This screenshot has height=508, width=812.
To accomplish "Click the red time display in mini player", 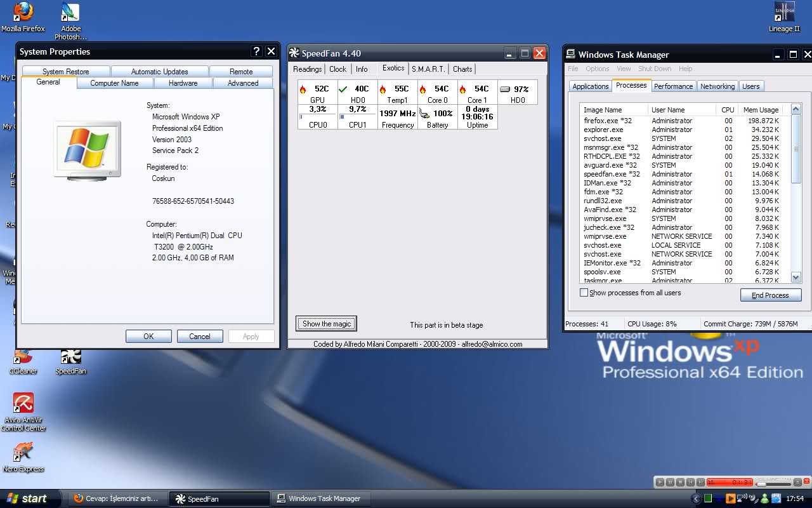I will [730, 482].
